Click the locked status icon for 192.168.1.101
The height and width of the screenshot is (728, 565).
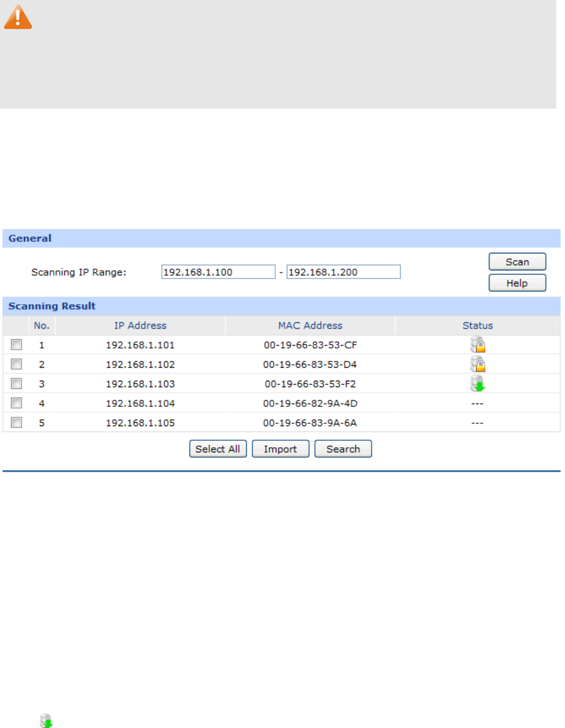(478, 344)
